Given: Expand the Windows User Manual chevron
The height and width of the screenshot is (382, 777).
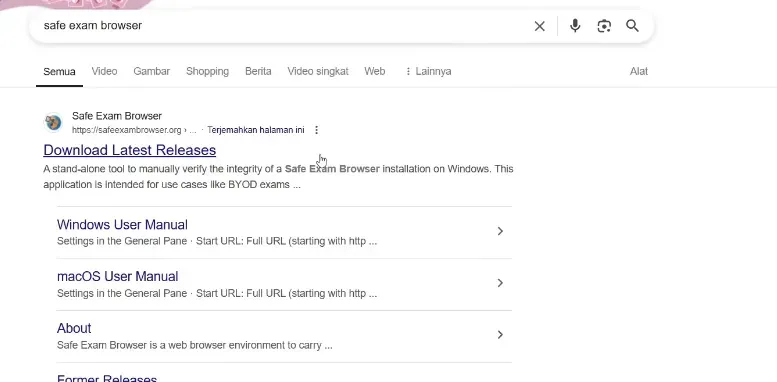Looking at the screenshot, I should 500,231.
